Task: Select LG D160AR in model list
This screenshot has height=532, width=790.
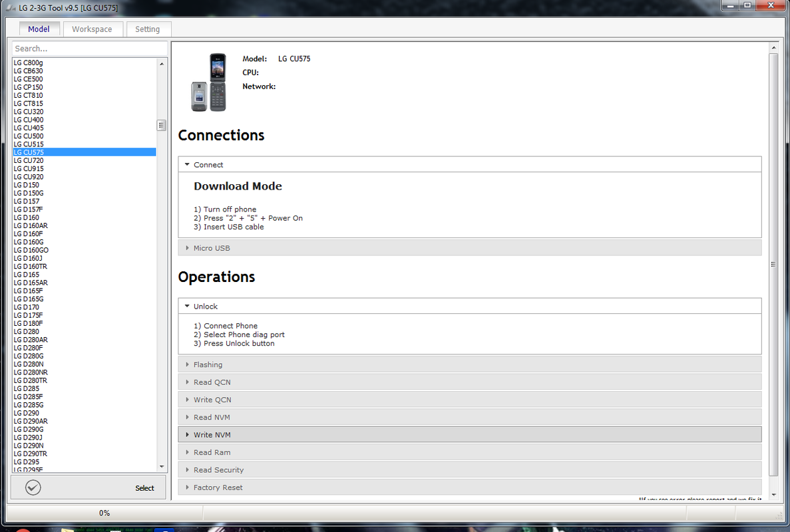Action: [x=84, y=225]
